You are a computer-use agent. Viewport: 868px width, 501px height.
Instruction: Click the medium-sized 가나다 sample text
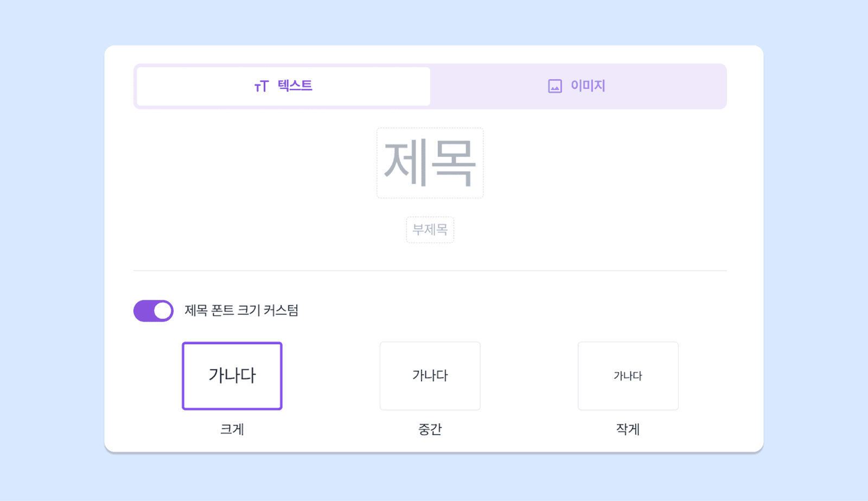[x=430, y=375]
